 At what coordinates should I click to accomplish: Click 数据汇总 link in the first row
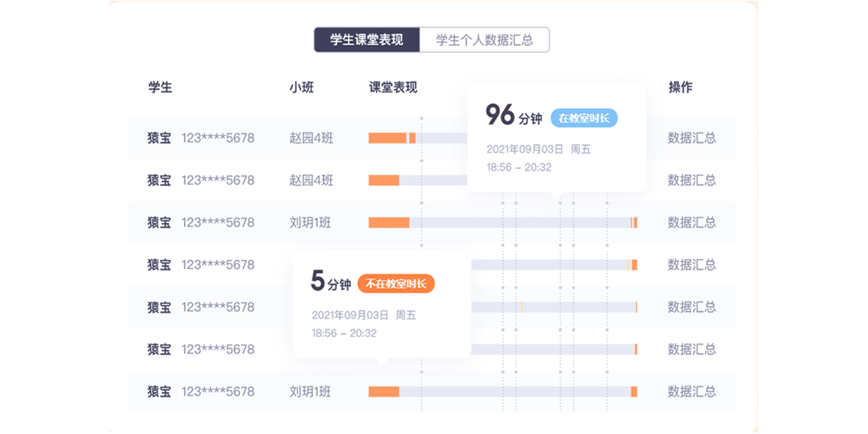692,138
